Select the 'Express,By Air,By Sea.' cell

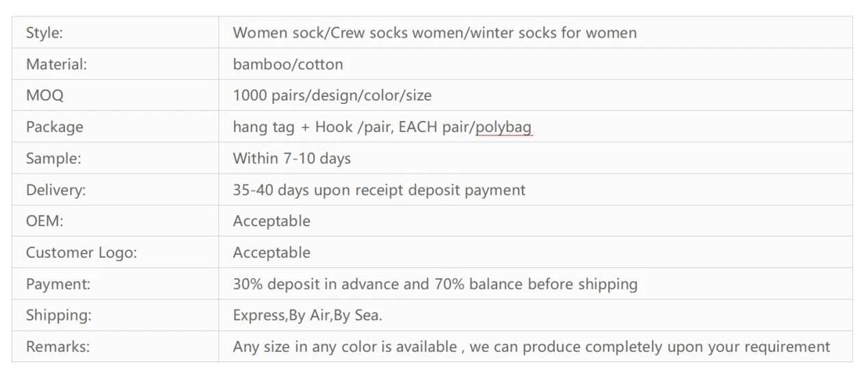click(536, 315)
